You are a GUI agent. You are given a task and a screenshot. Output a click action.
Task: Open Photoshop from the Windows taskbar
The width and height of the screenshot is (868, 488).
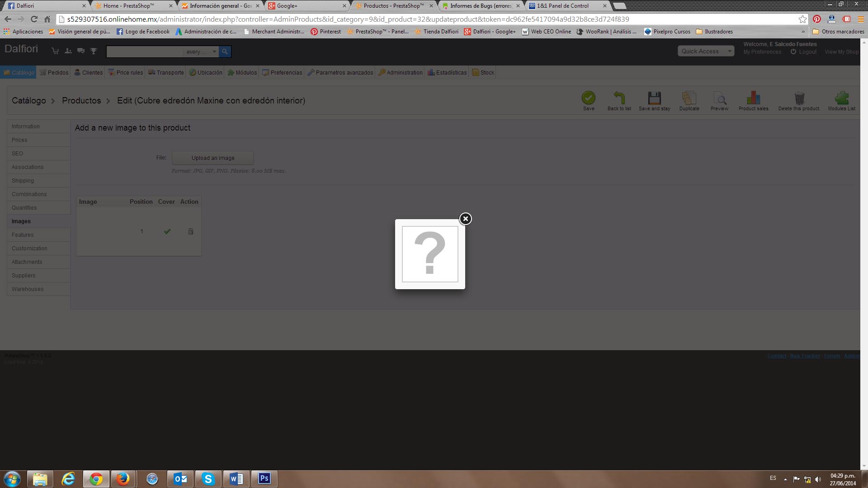click(264, 479)
